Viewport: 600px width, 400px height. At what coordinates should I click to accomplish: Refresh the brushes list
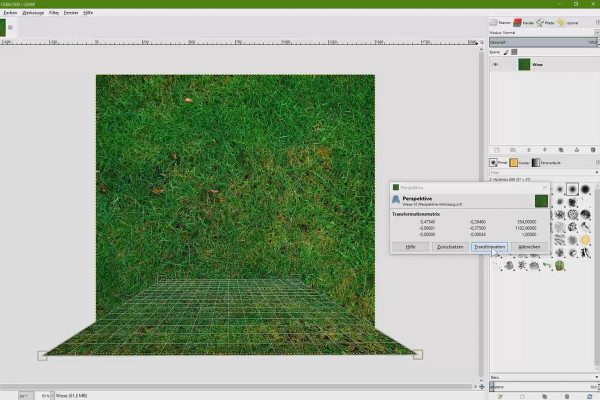pos(589,396)
